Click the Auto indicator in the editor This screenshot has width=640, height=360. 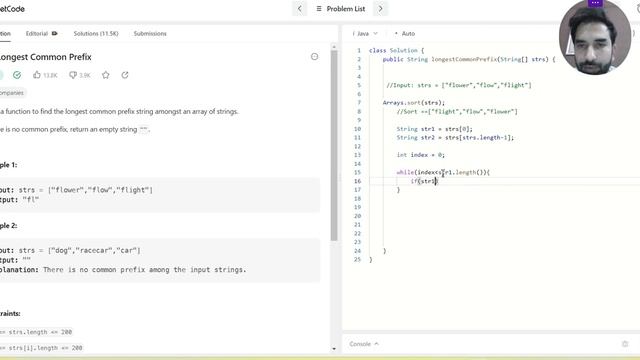click(x=405, y=33)
